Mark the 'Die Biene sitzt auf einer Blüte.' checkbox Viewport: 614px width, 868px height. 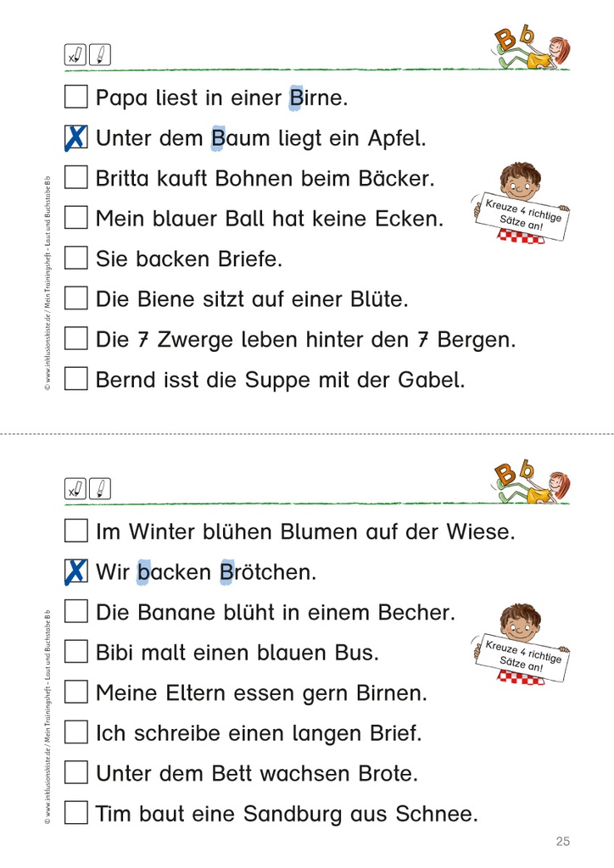76,298
